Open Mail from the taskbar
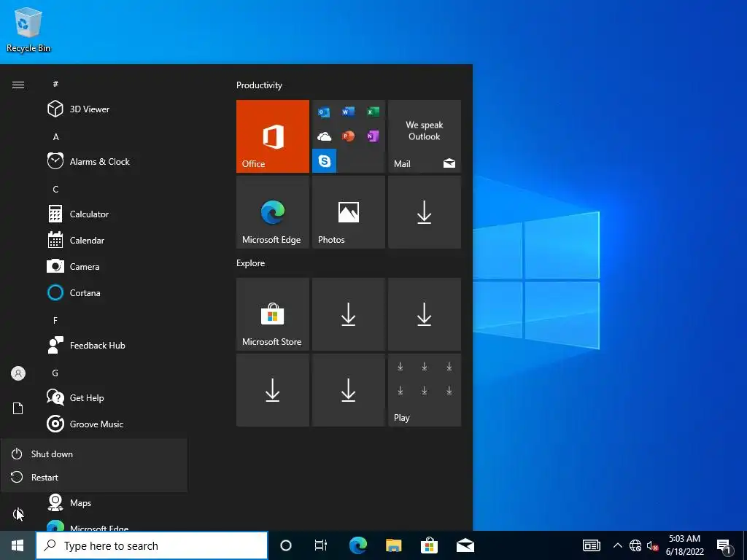Screen dimensions: 747x560 pyautogui.click(x=465, y=545)
